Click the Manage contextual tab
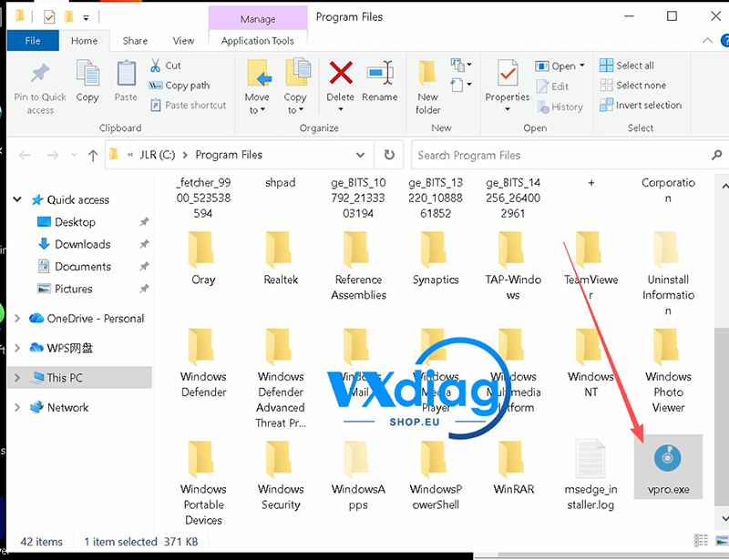The image size is (729, 560). click(258, 18)
